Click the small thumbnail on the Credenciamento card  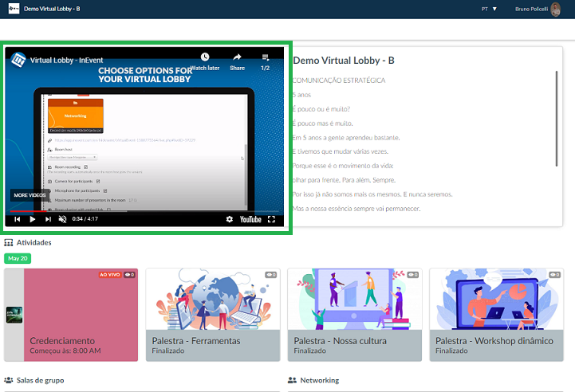(14, 315)
